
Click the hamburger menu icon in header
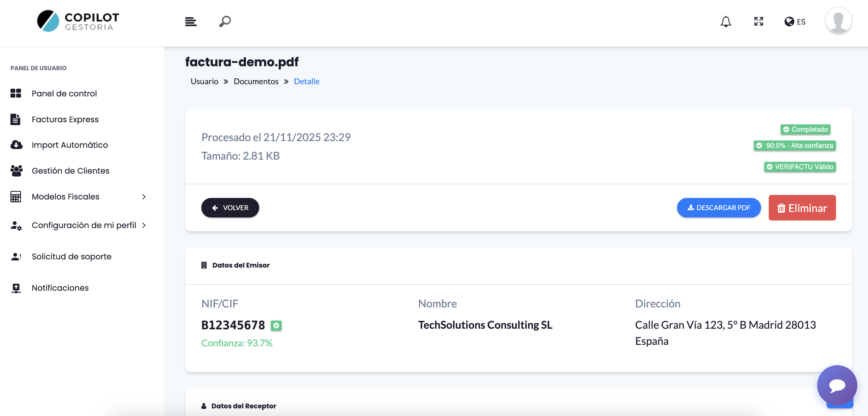(x=191, y=22)
